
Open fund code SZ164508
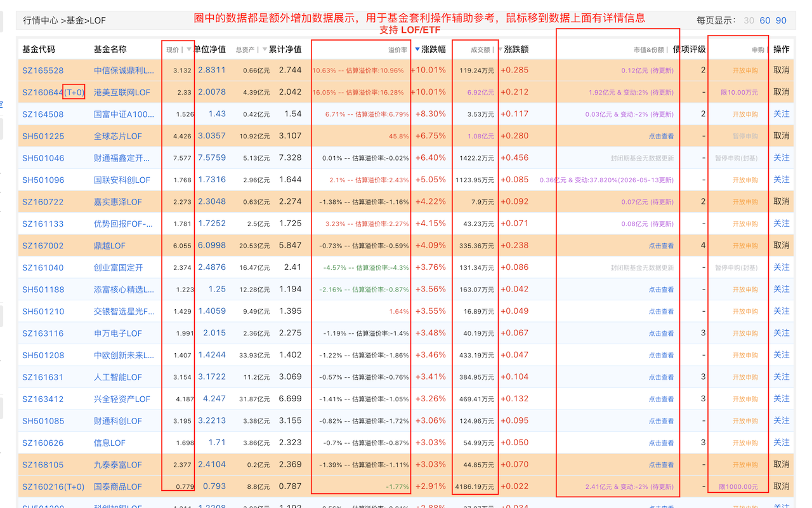point(43,114)
